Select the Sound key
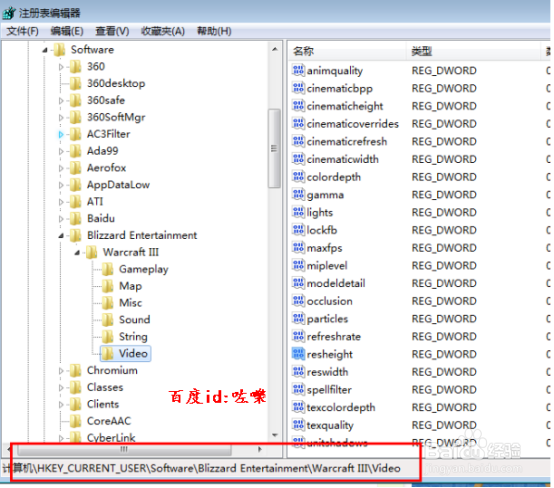 pos(134,320)
